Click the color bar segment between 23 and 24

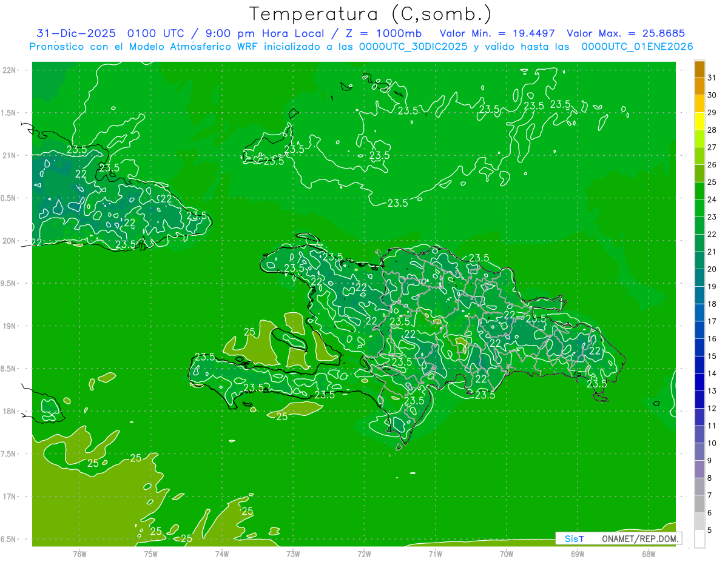(699, 209)
